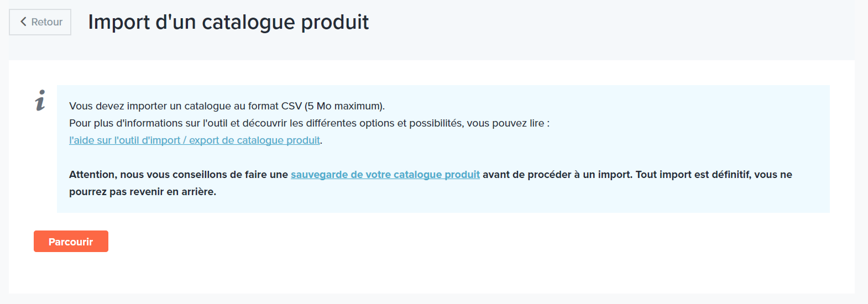Open the import/export help link
This screenshot has height=304, width=868.
195,140
